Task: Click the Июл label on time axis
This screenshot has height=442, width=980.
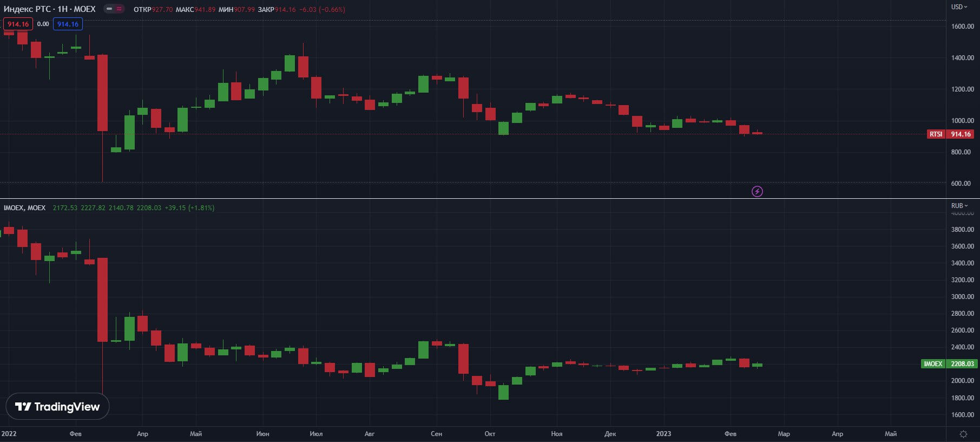Action: (x=316, y=434)
